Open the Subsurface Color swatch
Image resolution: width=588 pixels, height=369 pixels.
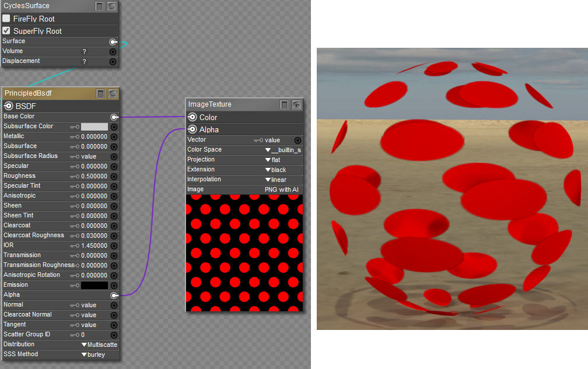(94, 126)
